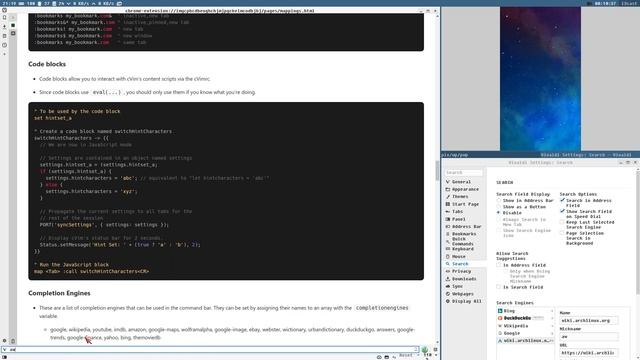Click the search engine URL field
Screen dimensions: 640x360
click(x=589, y=352)
